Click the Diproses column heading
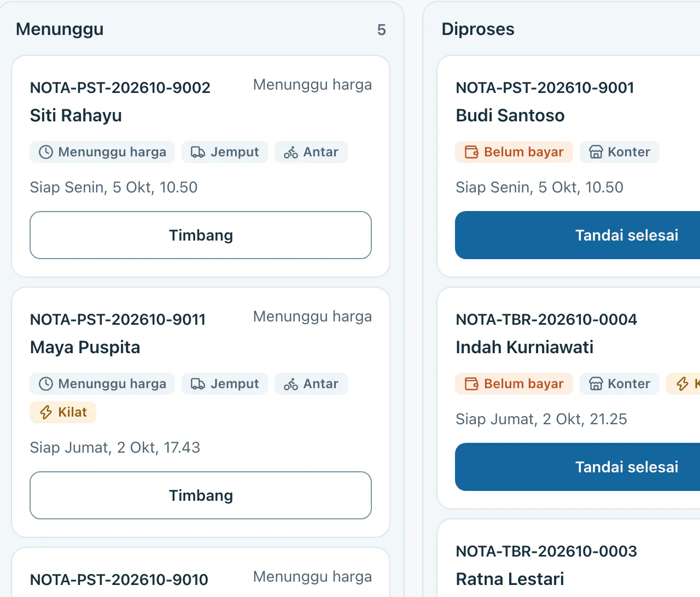 [x=478, y=29]
